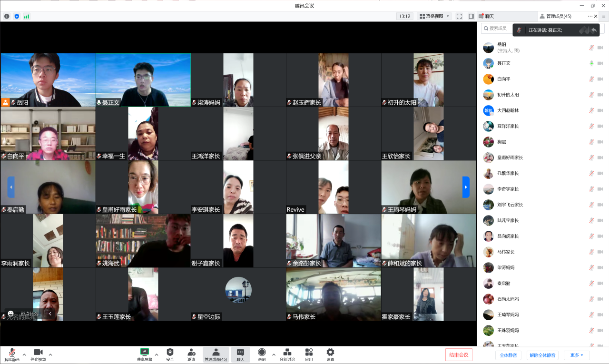
Task: Click the 邀请 invite icon
Action: [191, 353]
